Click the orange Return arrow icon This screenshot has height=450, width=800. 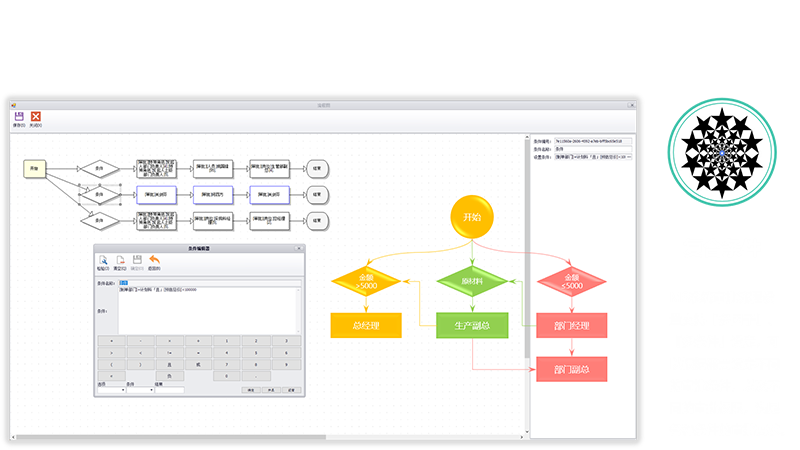click(154, 260)
